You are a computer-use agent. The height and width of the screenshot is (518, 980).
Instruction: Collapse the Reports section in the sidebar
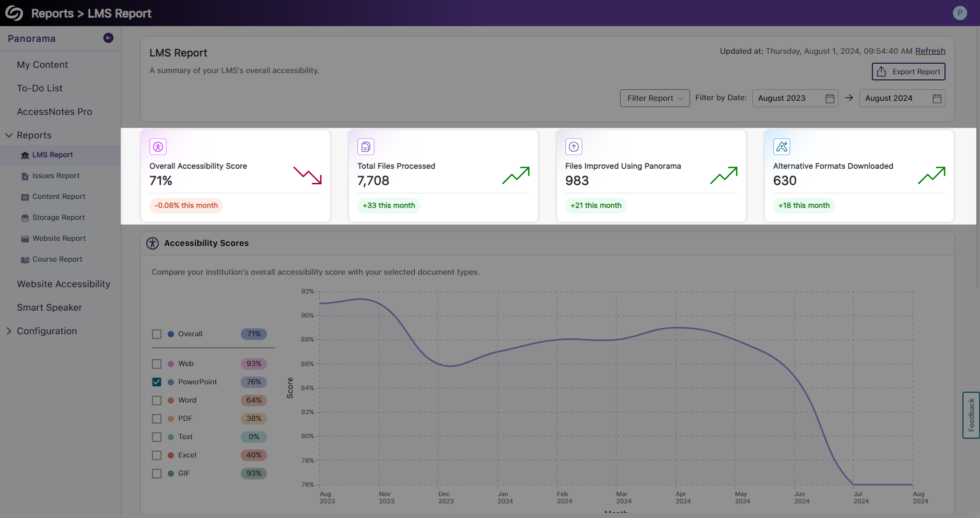click(9, 135)
